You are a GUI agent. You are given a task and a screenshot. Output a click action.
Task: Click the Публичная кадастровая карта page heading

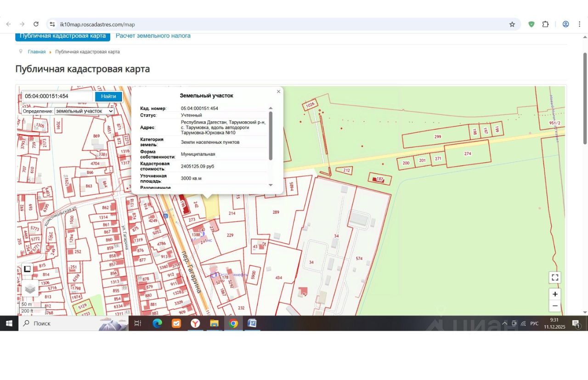83,69
